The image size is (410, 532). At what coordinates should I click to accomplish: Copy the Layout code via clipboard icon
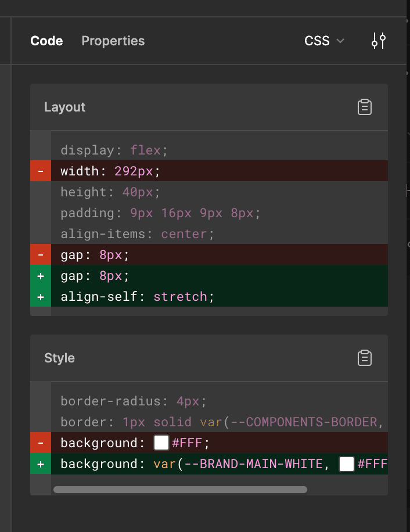click(365, 107)
